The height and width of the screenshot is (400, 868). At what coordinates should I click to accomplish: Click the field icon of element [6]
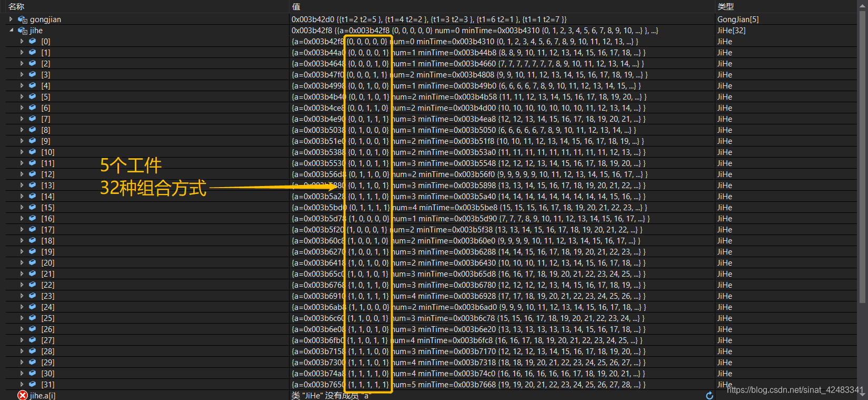(33, 108)
